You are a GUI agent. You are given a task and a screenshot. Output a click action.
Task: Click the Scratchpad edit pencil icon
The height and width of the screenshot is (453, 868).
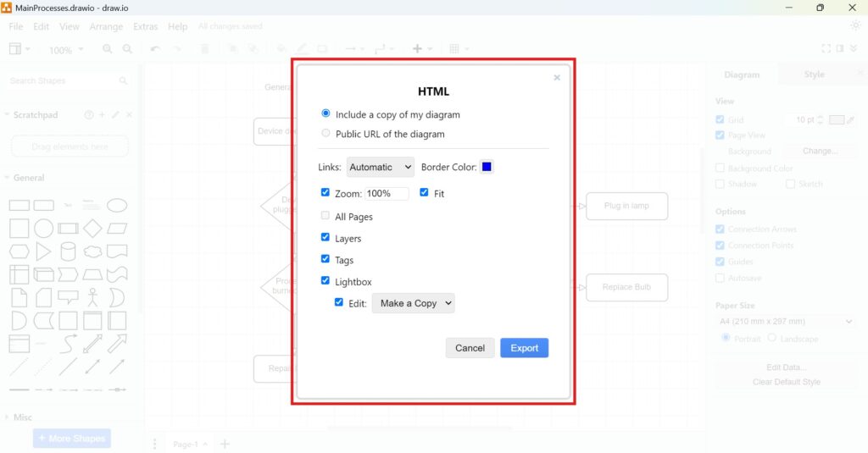(115, 115)
